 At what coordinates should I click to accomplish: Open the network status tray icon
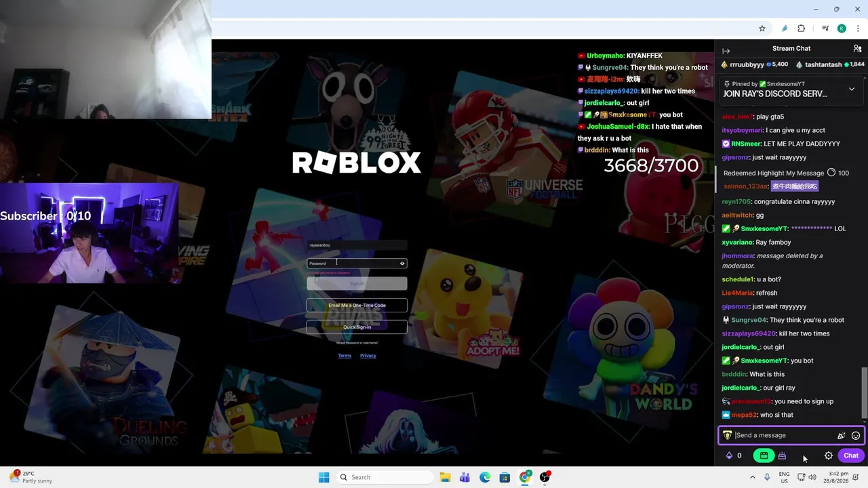801,477
